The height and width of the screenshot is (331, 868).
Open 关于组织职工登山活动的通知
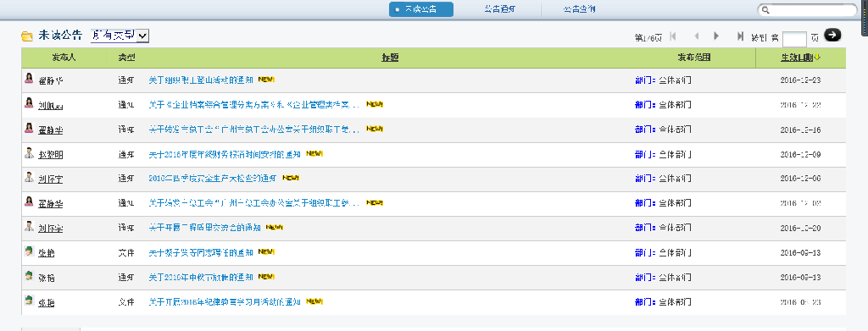(201, 80)
